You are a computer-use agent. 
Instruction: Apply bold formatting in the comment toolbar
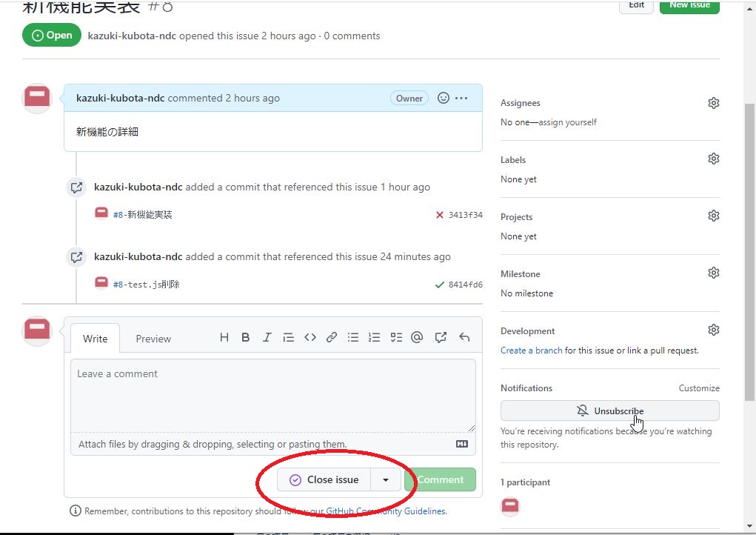pyautogui.click(x=245, y=337)
